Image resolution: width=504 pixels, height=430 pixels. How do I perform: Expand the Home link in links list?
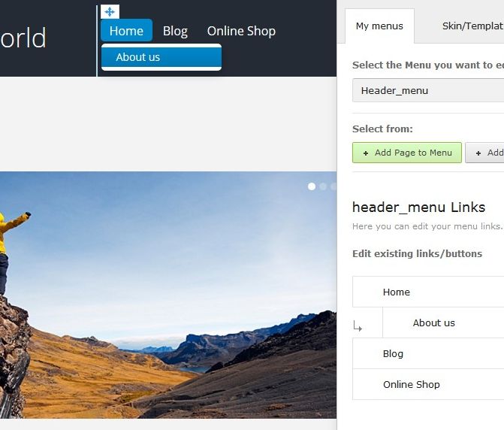coord(428,292)
